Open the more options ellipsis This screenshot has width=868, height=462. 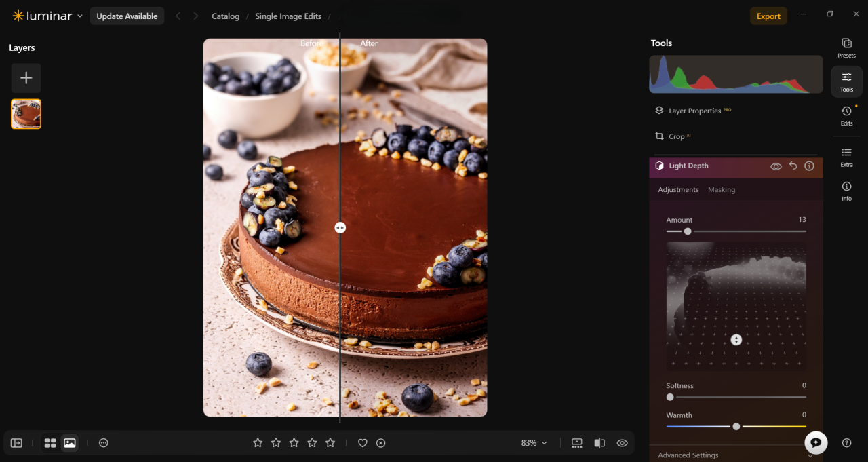(x=104, y=443)
